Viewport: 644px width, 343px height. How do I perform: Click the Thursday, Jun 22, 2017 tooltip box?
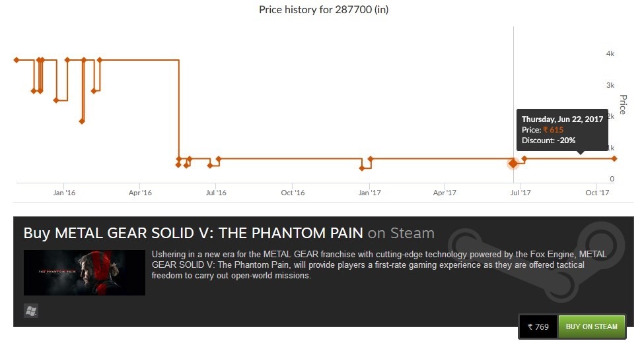pos(562,130)
